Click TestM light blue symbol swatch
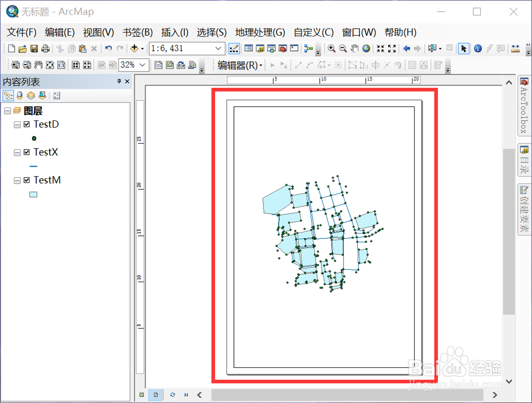532x403 pixels. (33, 194)
